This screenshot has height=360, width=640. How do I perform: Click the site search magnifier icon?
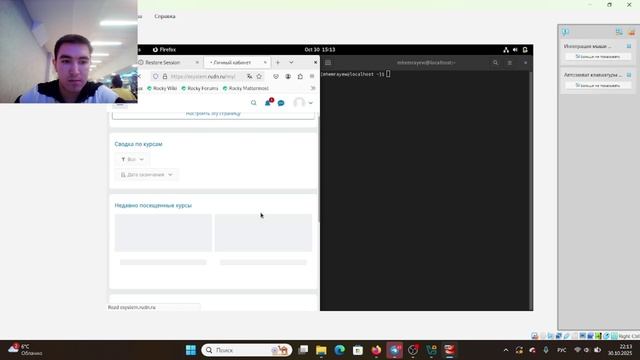tap(254, 103)
